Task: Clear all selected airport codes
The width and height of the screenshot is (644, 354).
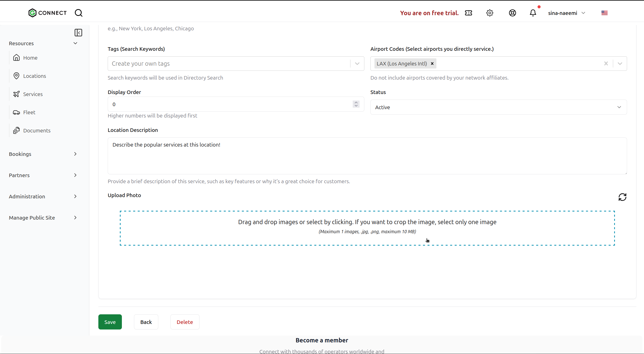Action: pos(606,64)
